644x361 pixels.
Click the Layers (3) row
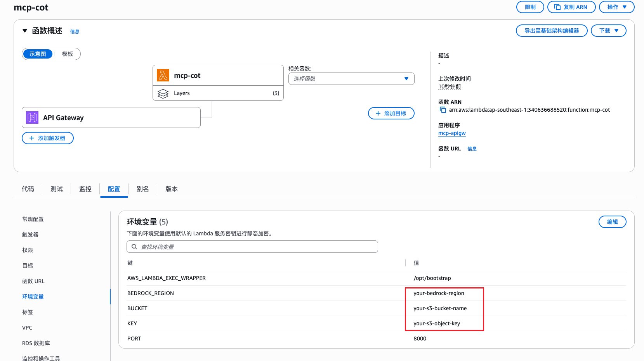(x=218, y=93)
